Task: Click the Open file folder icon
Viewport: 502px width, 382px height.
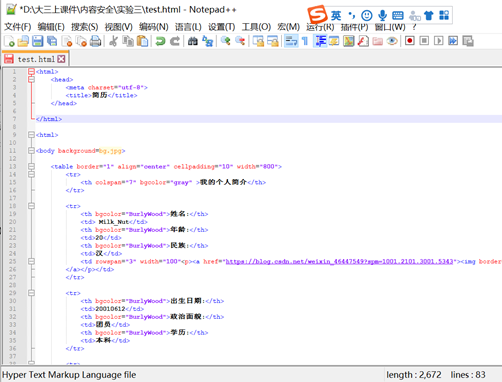Action: [x=23, y=41]
